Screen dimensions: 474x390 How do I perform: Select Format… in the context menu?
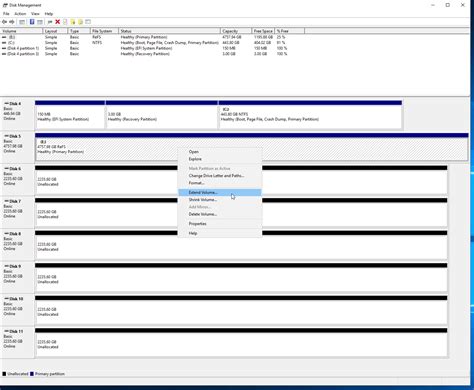click(220, 183)
